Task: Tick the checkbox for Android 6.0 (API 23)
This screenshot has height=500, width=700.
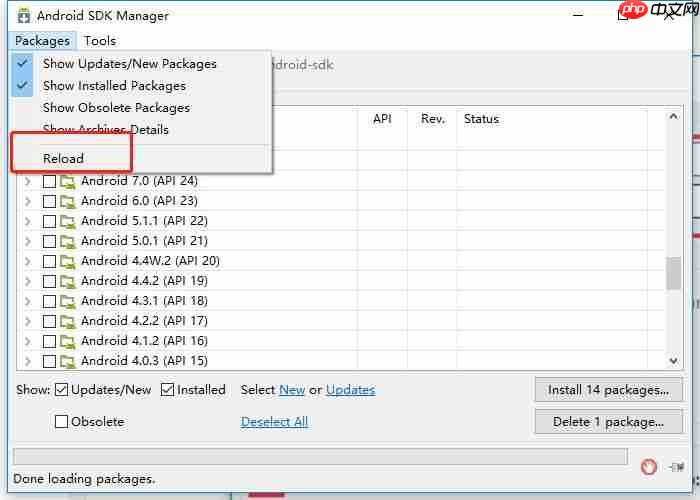Action: (x=49, y=201)
